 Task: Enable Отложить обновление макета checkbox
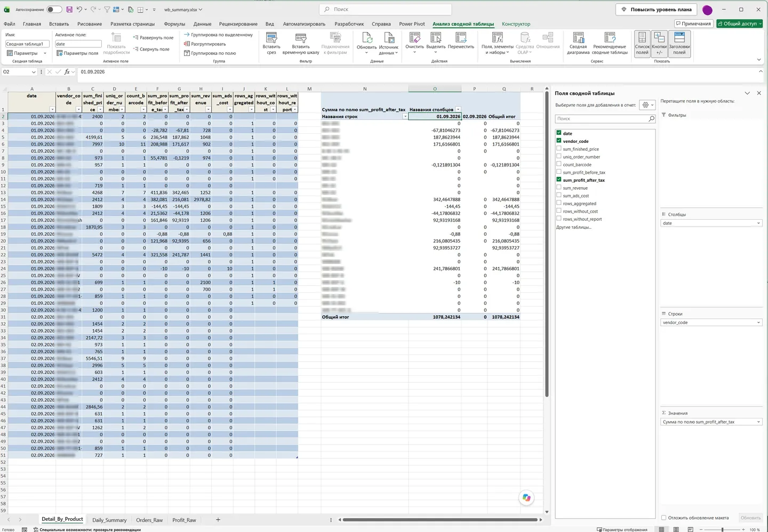(664, 518)
